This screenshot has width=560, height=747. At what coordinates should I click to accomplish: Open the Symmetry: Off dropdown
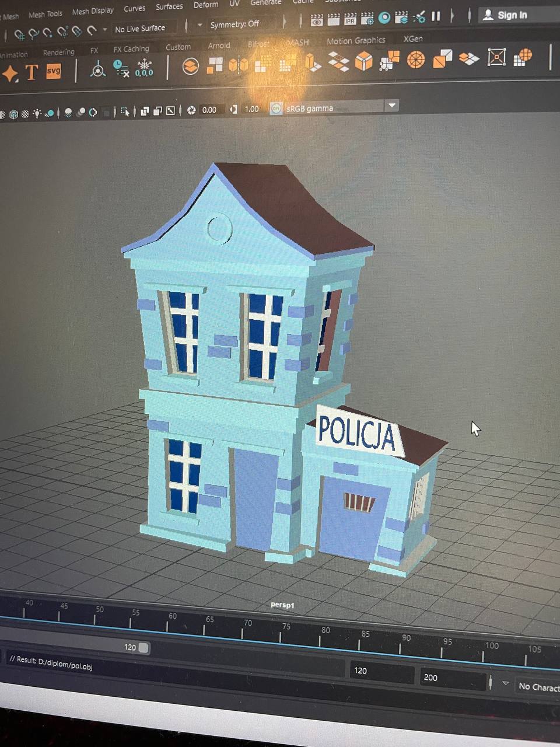click(x=235, y=25)
